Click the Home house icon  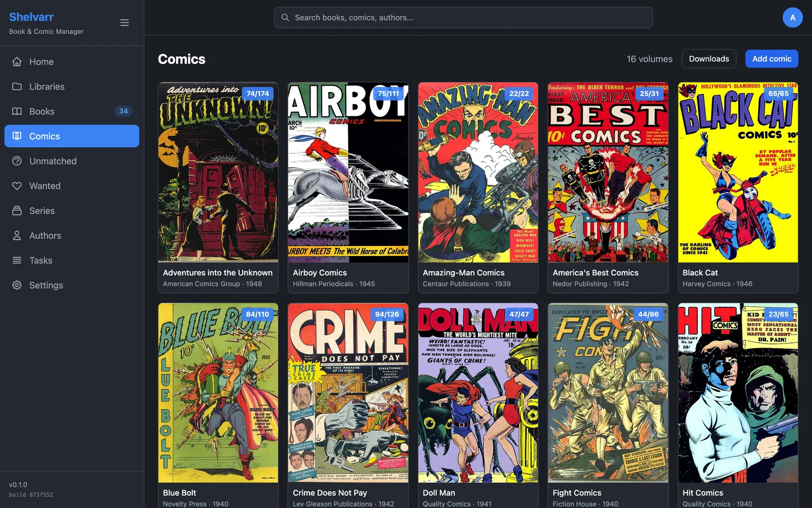coord(17,61)
